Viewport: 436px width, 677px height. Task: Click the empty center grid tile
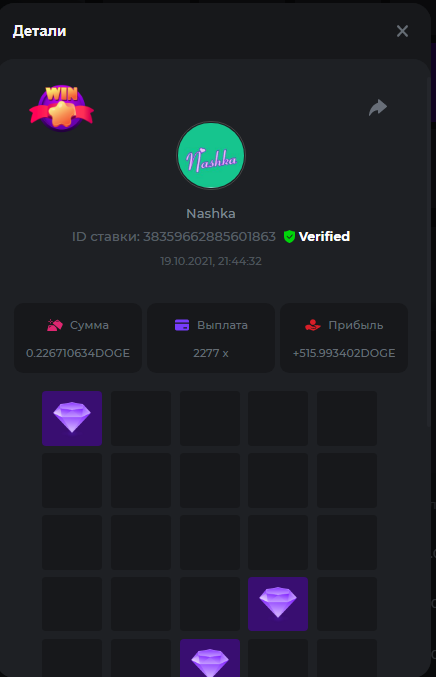click(x=210, y=542)
